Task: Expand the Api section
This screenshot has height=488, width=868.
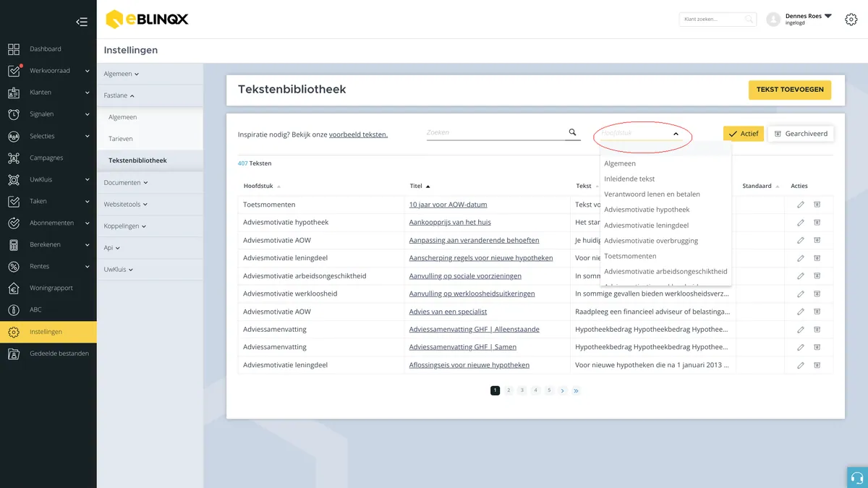Action: pos(112,248)
